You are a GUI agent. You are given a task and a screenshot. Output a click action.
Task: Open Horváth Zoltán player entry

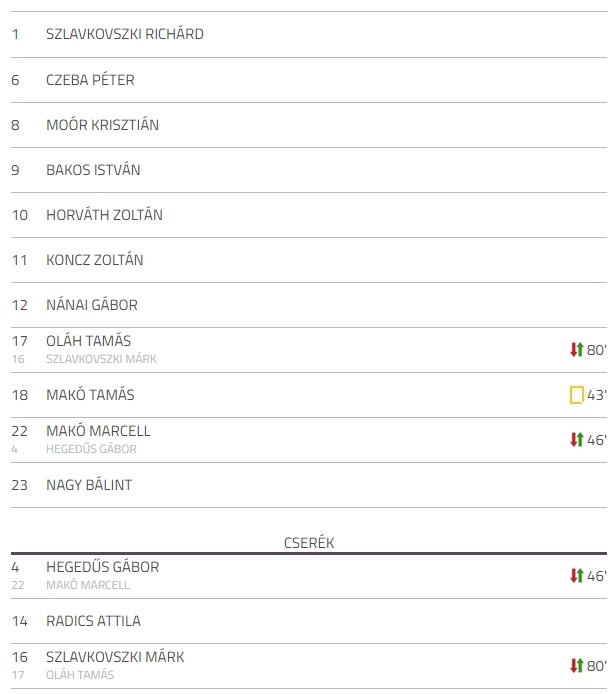point(309,215)
